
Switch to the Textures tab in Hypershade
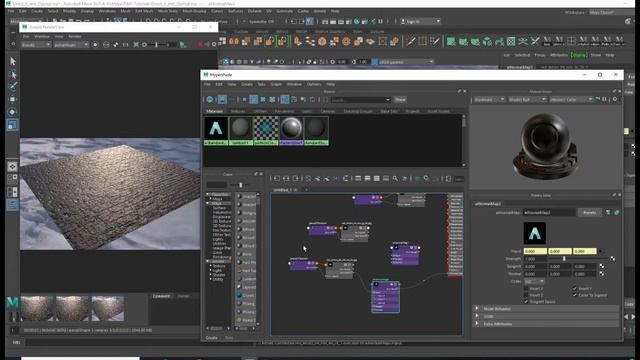(238, 111)
